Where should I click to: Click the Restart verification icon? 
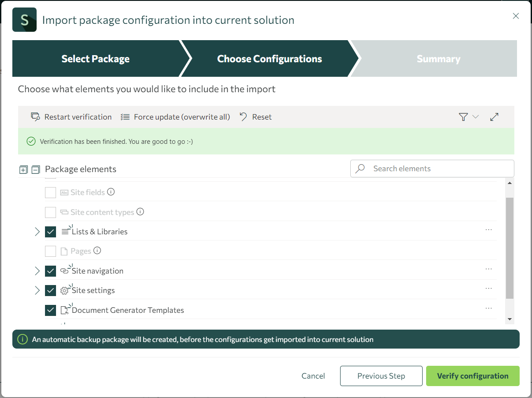35,116
